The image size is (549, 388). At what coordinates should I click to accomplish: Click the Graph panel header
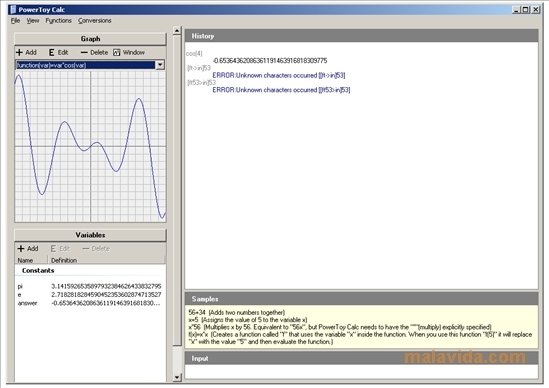(90, 39)
